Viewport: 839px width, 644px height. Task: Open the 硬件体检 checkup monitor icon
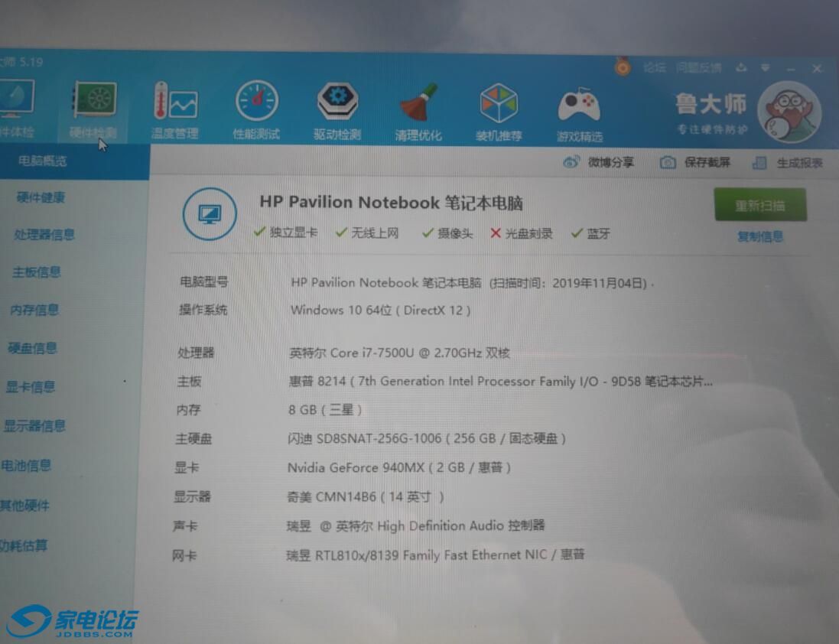[x=16, y=99]
